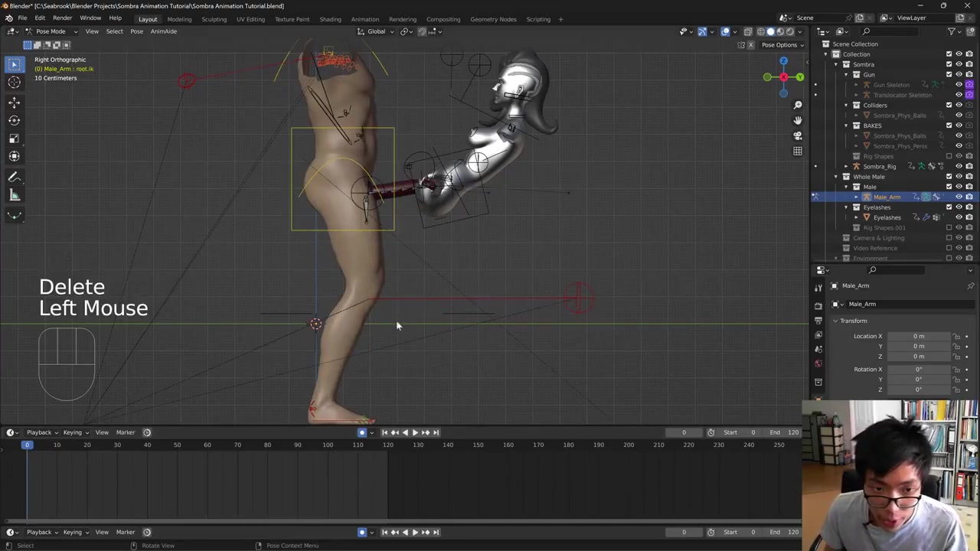Click frame 60 on the timeline ruler
The height and width of the screenshot is (551, 980).
point(207,445)
